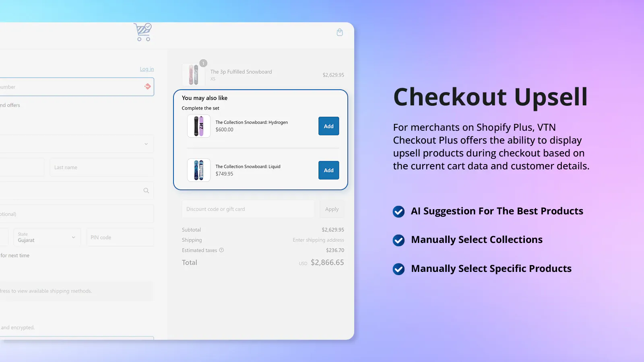
Task: Click the 3p Fulfilled Snowboard thumbnail
Action: pyautogui.click(x=194, y=75)
